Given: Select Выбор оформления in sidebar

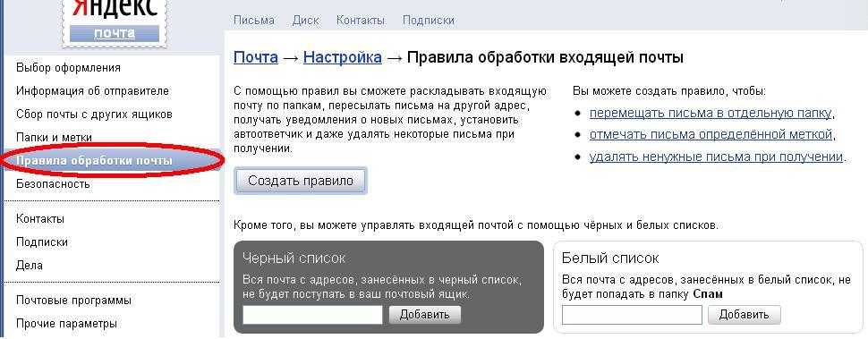Looking at the screenshot, I should coord(68,67).
